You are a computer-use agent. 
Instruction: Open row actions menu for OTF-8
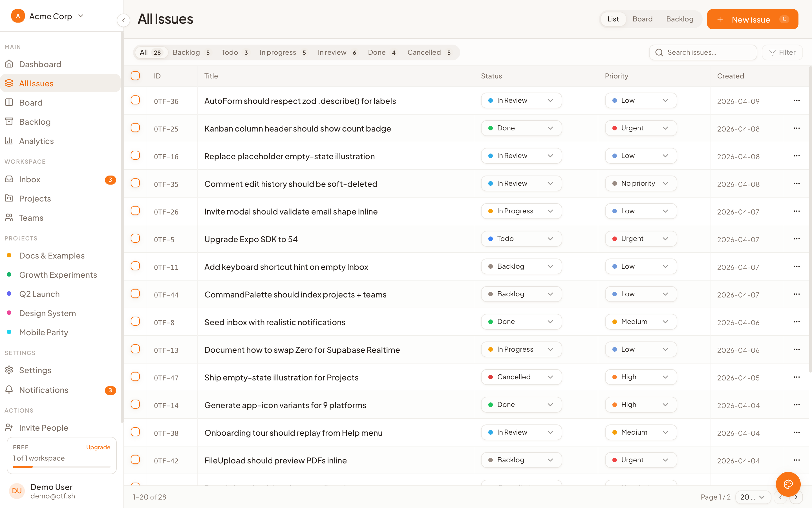point(796,321)
